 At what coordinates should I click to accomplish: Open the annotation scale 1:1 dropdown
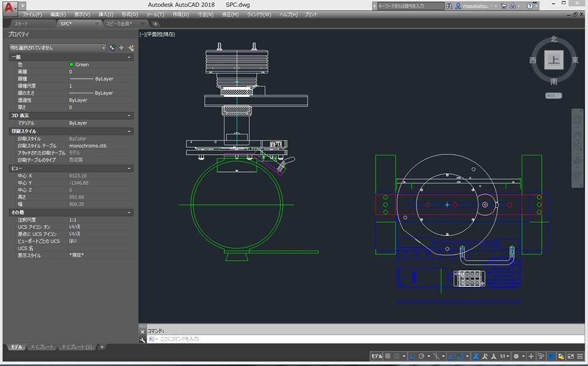(504, 356)
